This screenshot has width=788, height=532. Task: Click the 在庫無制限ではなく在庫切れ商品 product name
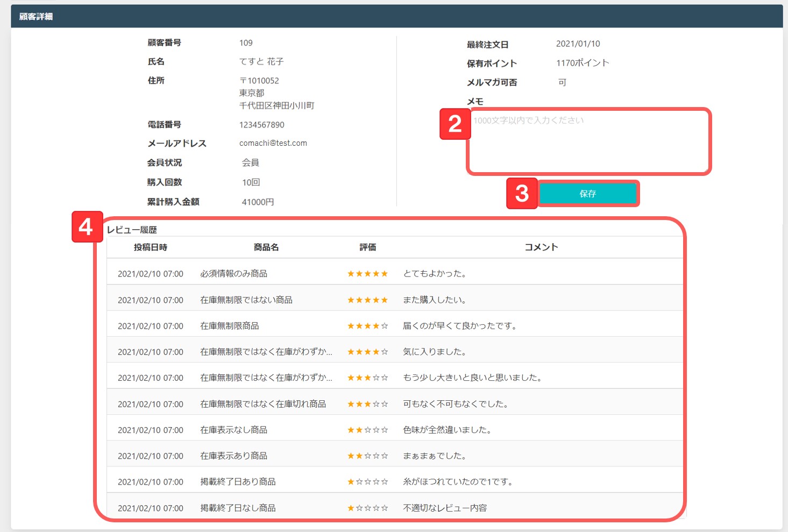(263, 404)
